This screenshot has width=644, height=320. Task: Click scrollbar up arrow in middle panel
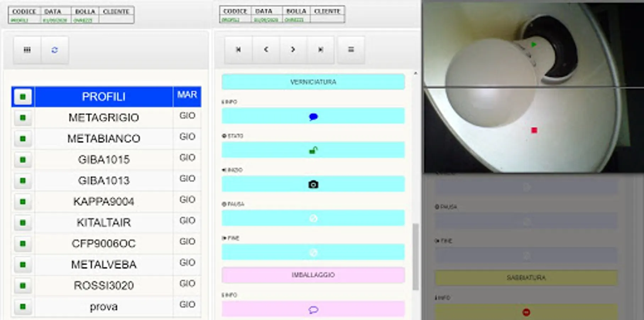click(x=415, y=73)
